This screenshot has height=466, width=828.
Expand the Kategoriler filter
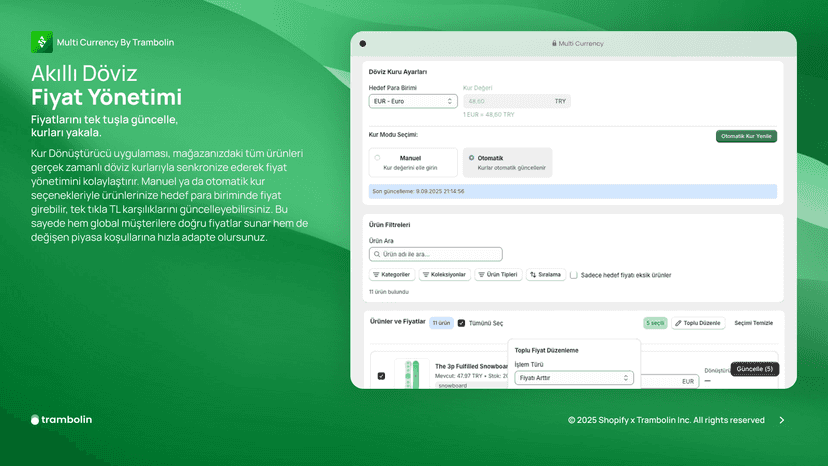[x=392, y=275]
